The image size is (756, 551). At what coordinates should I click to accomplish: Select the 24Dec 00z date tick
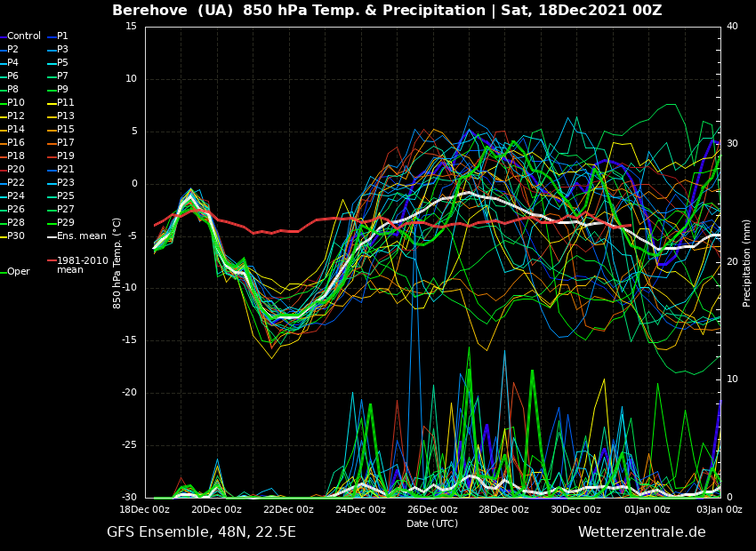point(360,510)
